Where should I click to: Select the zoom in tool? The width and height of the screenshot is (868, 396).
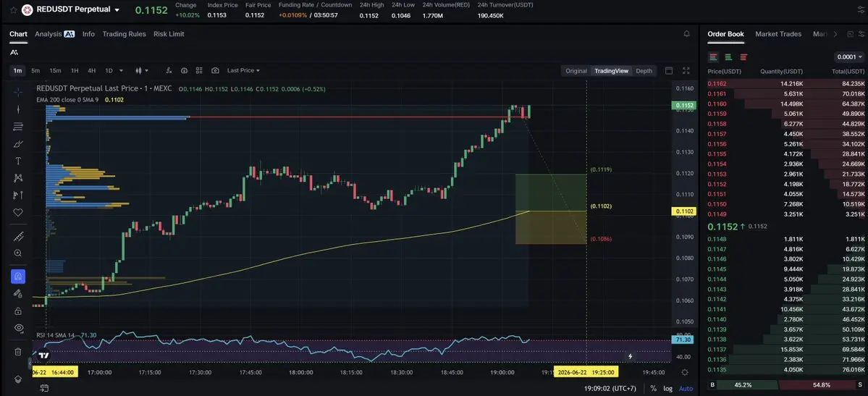pyautogui.click(x=18, y=253)
